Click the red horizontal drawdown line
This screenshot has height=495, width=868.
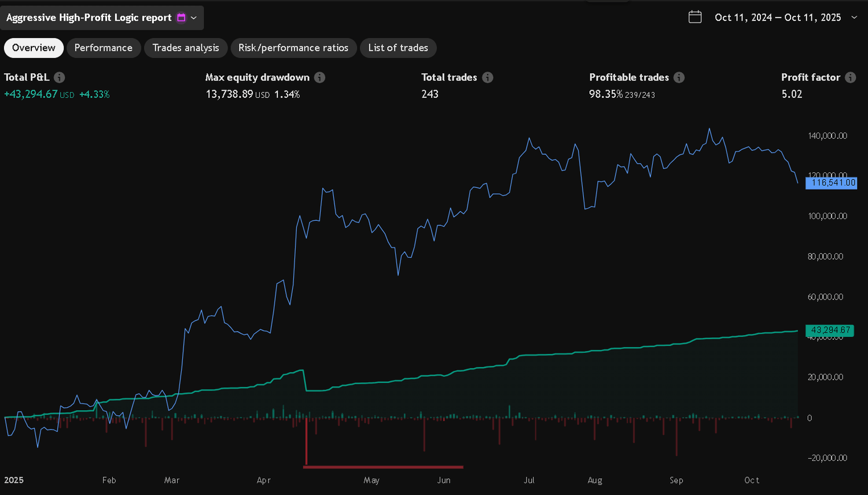pyautogui.click(x=384, y=467)
